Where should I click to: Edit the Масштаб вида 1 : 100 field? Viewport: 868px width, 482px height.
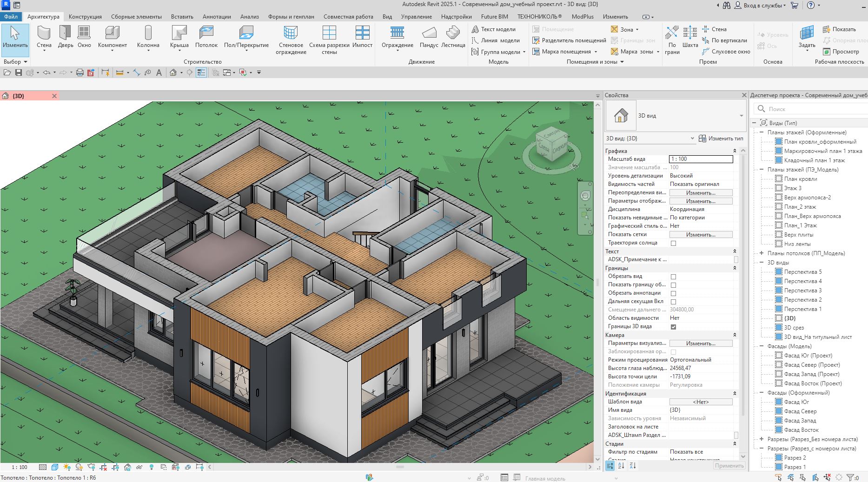(701, 159)
